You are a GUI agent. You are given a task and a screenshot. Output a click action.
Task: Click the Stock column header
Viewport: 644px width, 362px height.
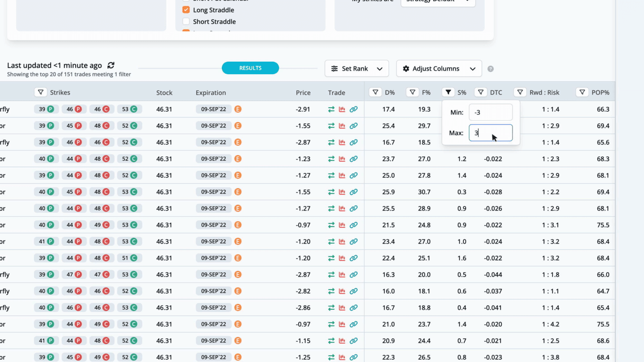click(164, 93)
